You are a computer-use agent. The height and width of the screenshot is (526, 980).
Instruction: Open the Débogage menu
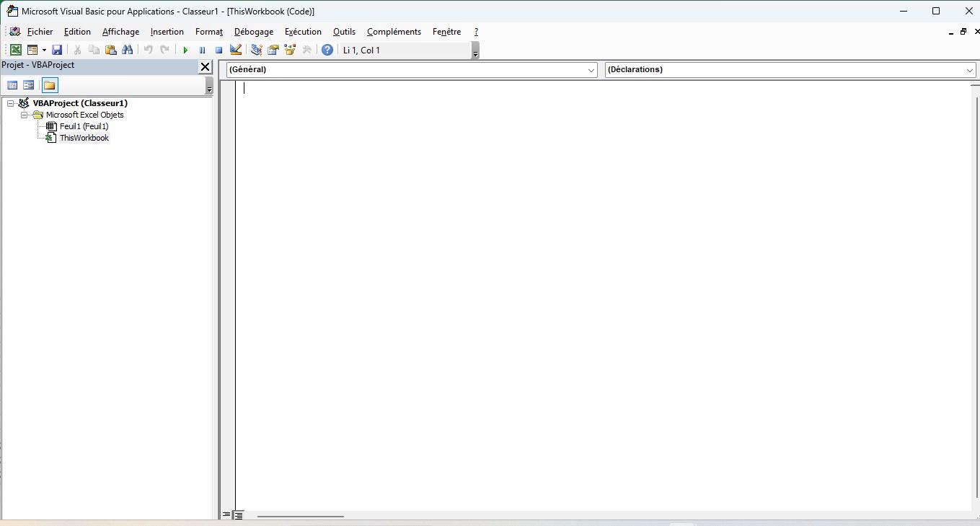pos(254,32)
